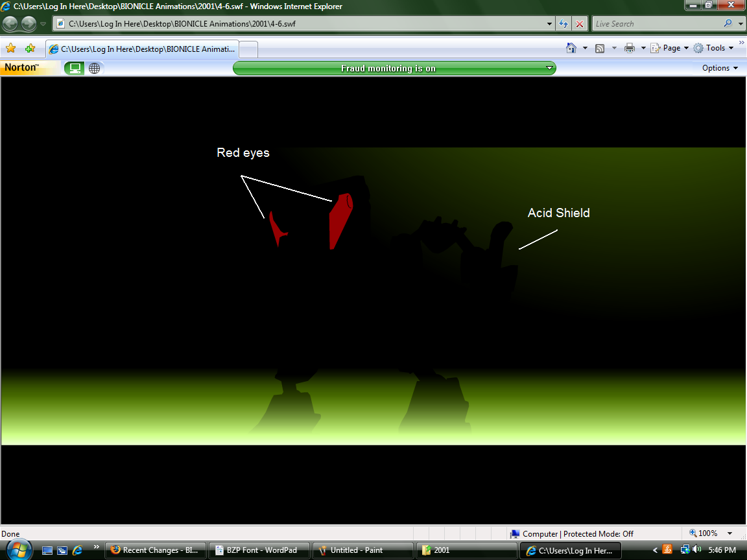Click the Home page icon

[x=571, y=47]
